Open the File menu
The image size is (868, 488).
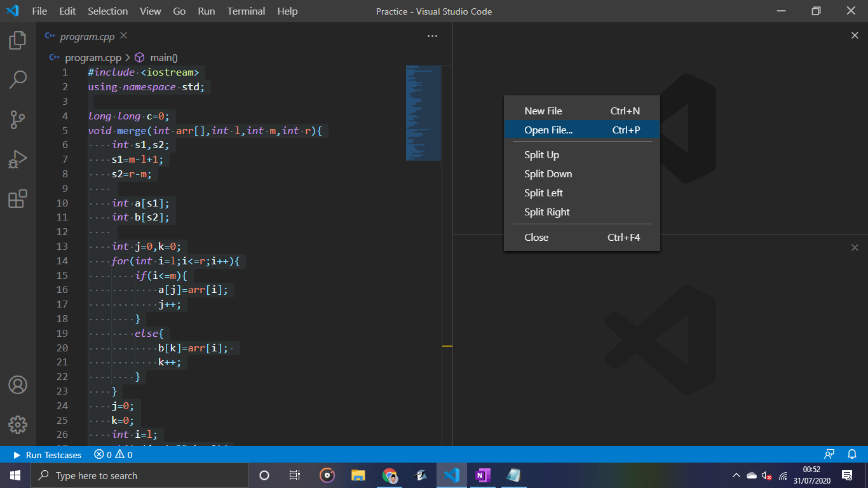coord(39,11)
